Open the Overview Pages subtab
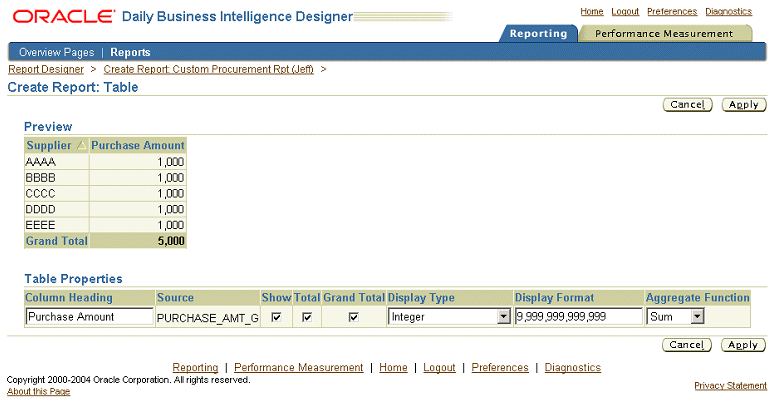Viewport: 772px width, 409px height. click(57, 52)
